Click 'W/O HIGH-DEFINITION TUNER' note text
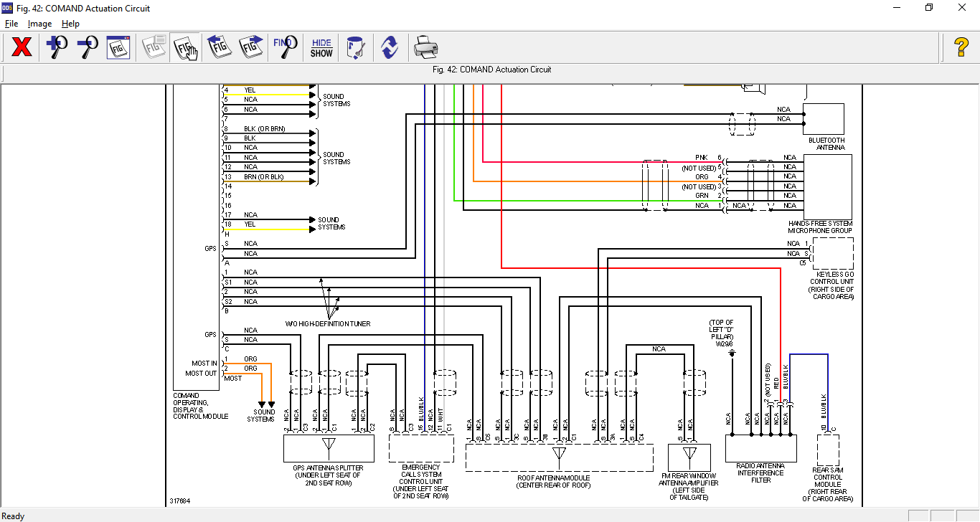 tap(328, 324)
